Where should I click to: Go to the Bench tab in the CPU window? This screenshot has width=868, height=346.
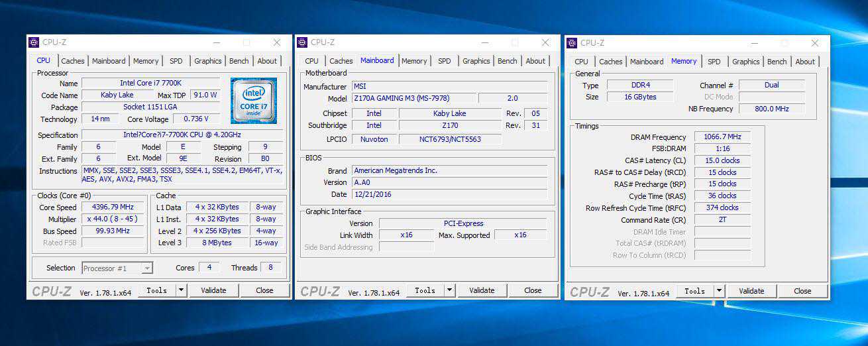coord(239,61)
